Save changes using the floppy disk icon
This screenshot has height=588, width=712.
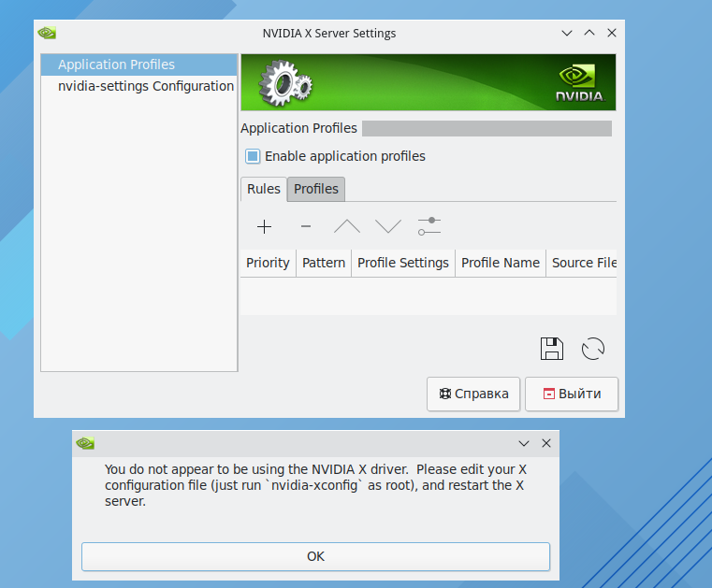(552, 349)
